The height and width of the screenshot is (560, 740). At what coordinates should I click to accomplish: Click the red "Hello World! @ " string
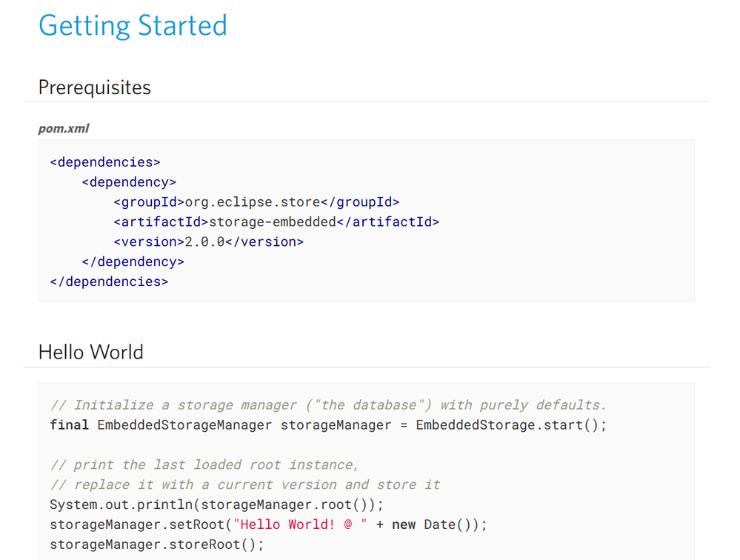[300, 524]
